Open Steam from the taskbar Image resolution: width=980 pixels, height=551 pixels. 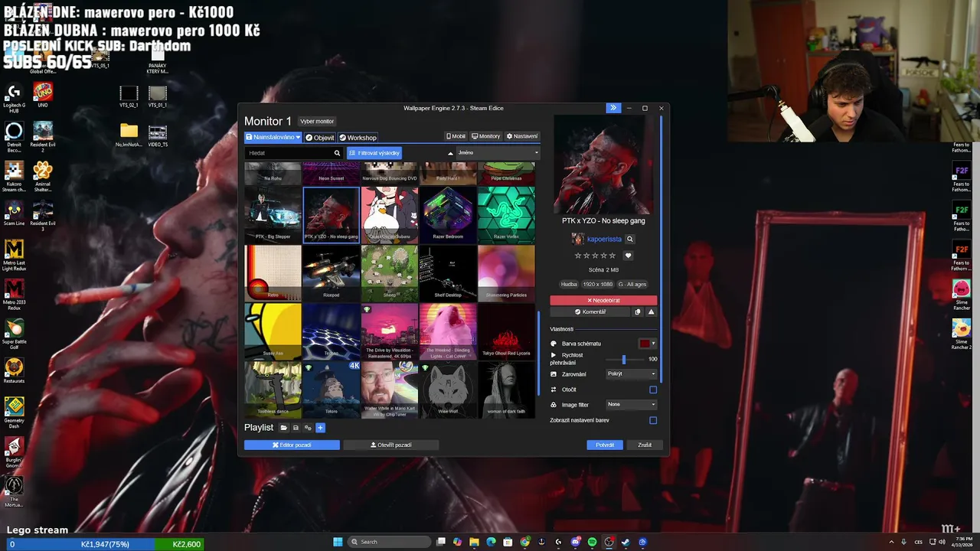click(x=626, y=542)
